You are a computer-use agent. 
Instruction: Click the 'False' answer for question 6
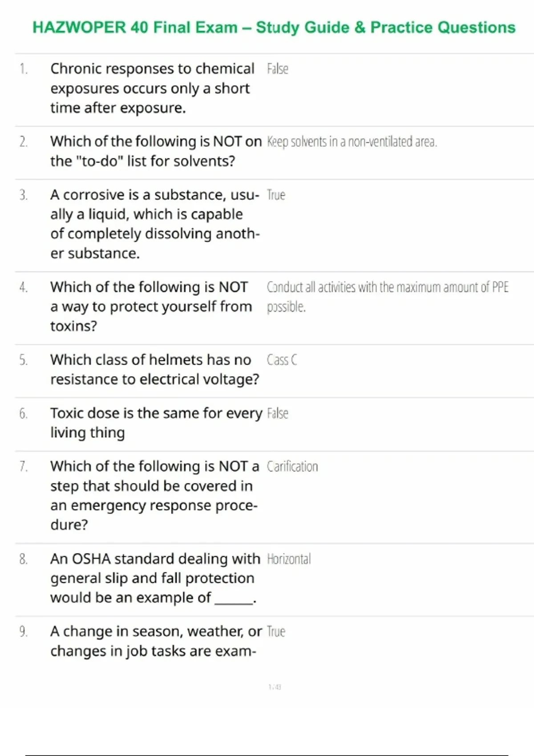tap(277, 414)
